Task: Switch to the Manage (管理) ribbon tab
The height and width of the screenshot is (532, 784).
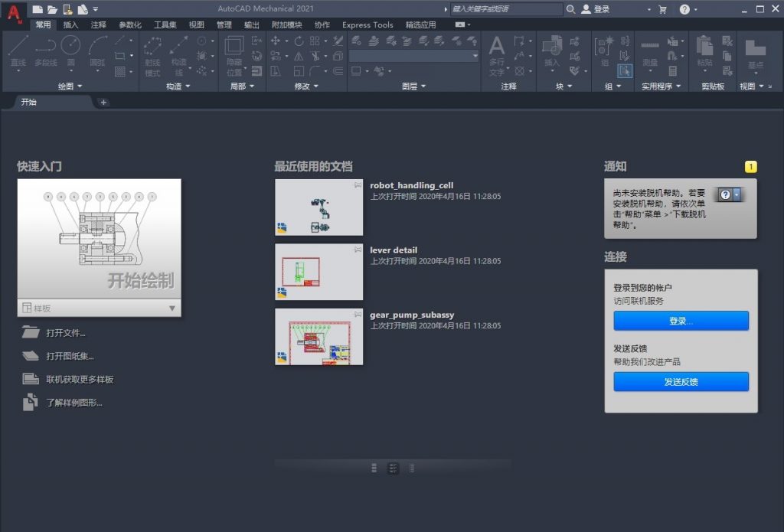Action: click(x=224, y=24)
